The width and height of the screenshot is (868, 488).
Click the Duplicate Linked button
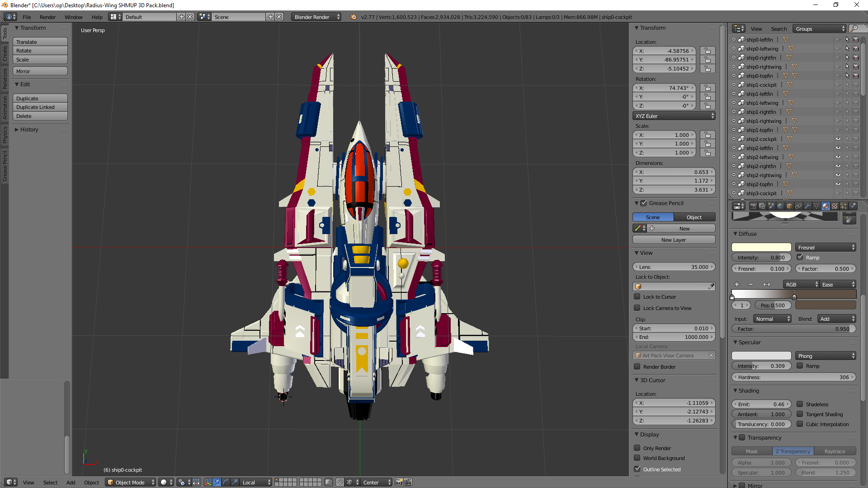40,107
